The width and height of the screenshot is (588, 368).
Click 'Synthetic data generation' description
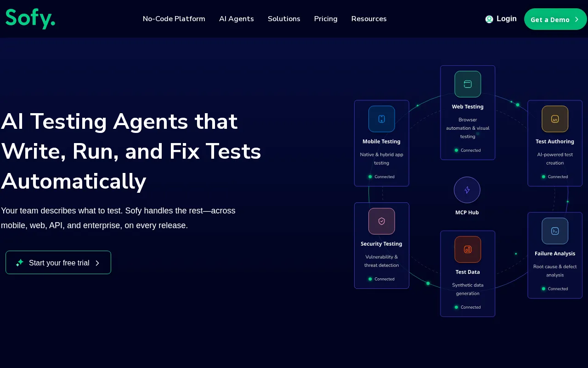(468, 289)
